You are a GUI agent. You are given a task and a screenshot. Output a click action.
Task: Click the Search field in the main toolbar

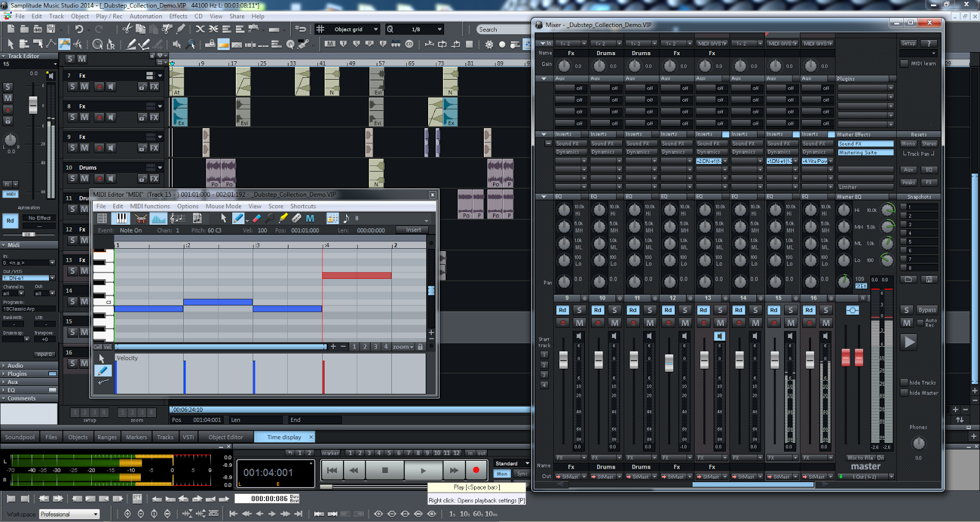point(502,29)
